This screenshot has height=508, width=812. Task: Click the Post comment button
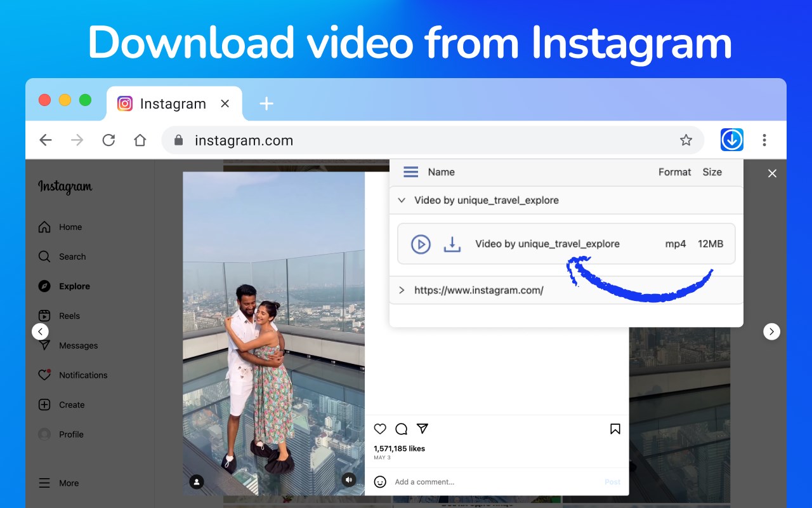point(612,482)
